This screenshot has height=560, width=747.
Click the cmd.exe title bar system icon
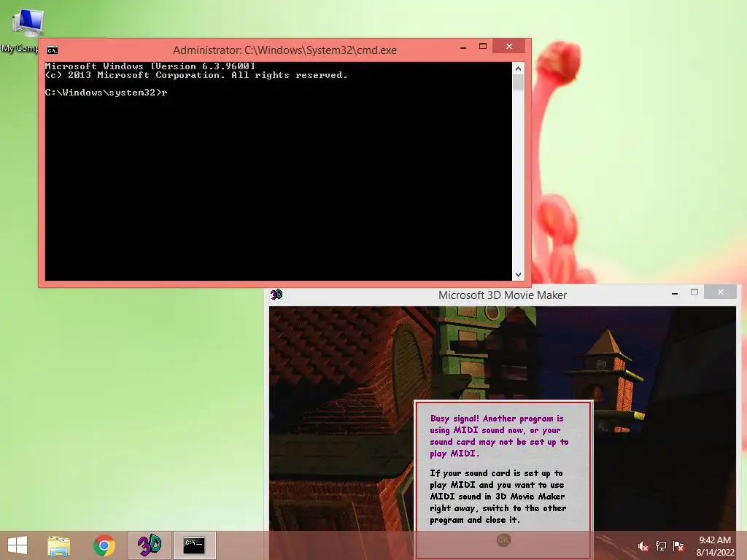pos(53,50)
